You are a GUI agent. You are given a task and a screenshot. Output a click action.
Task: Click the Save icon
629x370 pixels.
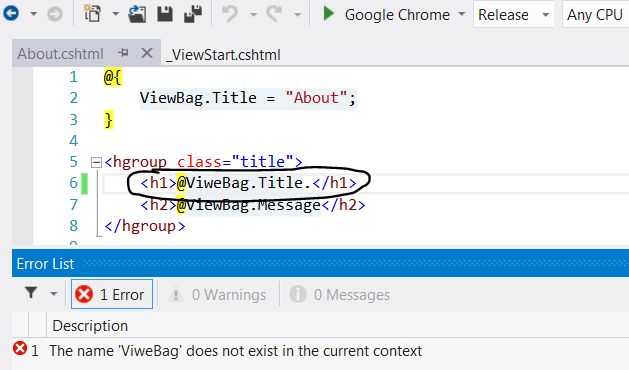[x=165, y=14]
